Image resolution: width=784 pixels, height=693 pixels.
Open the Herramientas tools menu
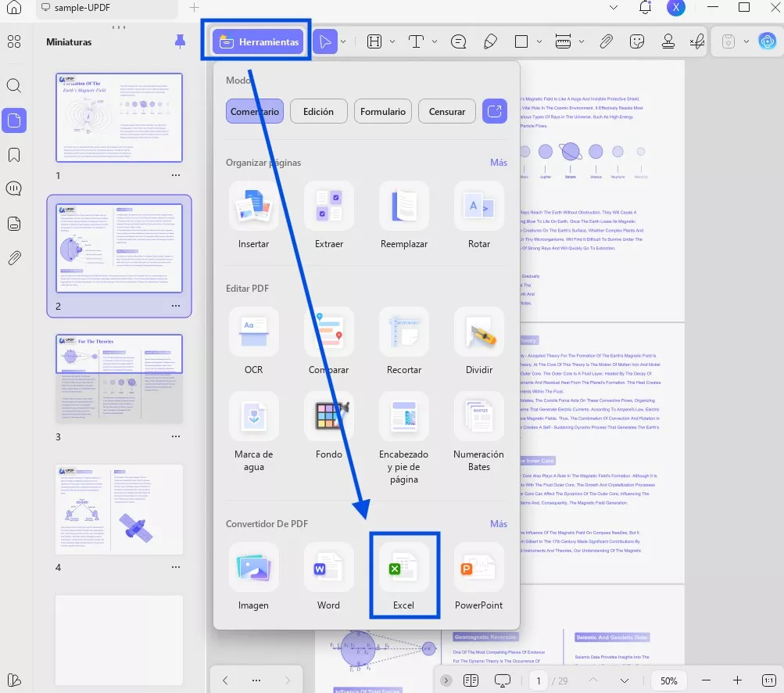pyautogui.click(x=258, y=41)
